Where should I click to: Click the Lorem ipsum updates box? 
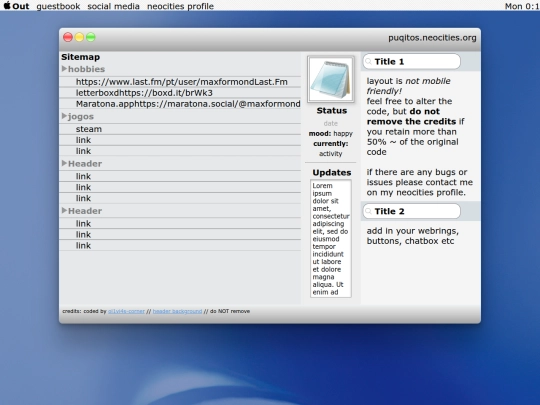click(x=331, y=238)
